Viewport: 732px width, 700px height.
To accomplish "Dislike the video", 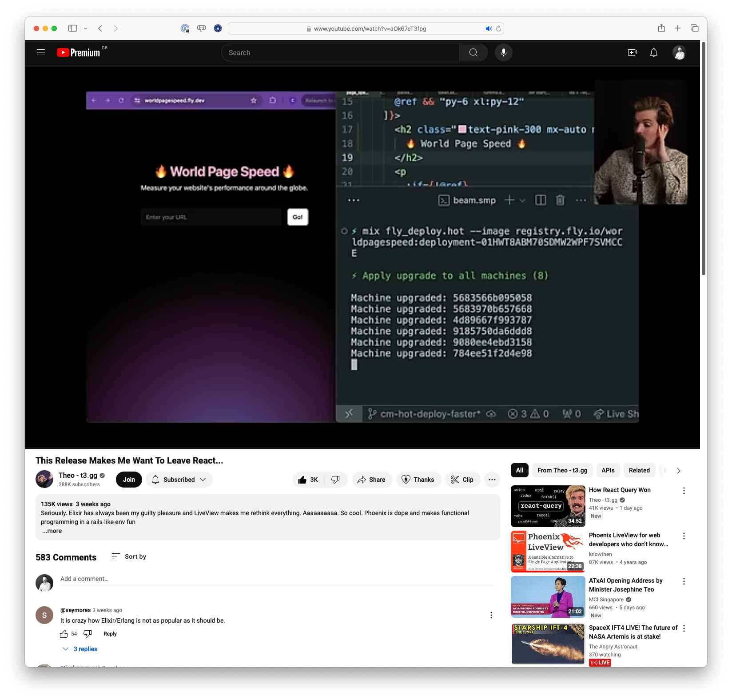I will [337, 480].
